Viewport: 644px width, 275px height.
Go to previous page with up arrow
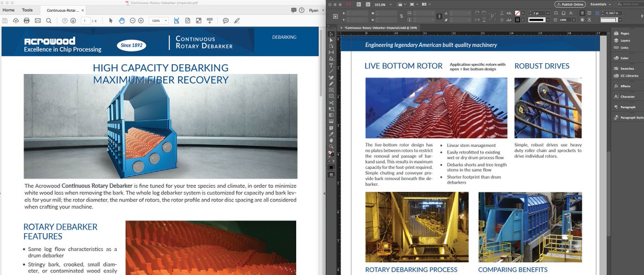coord(65,20)
